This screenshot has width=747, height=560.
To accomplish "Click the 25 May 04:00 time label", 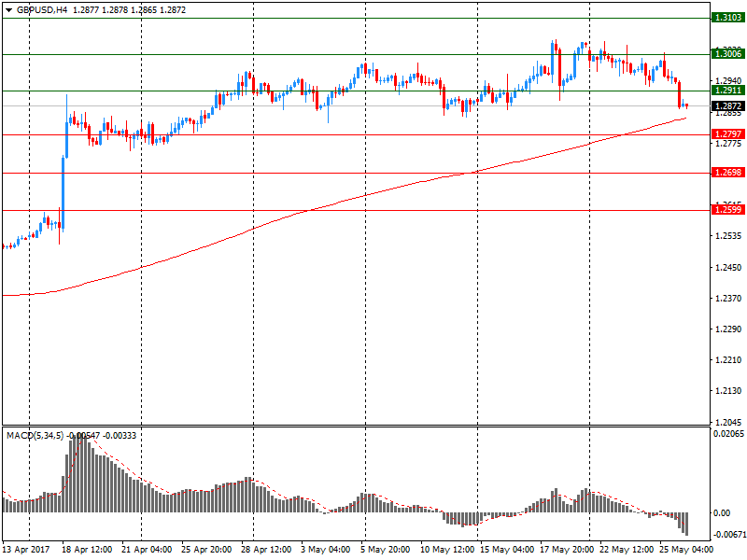I will [686, 549].
